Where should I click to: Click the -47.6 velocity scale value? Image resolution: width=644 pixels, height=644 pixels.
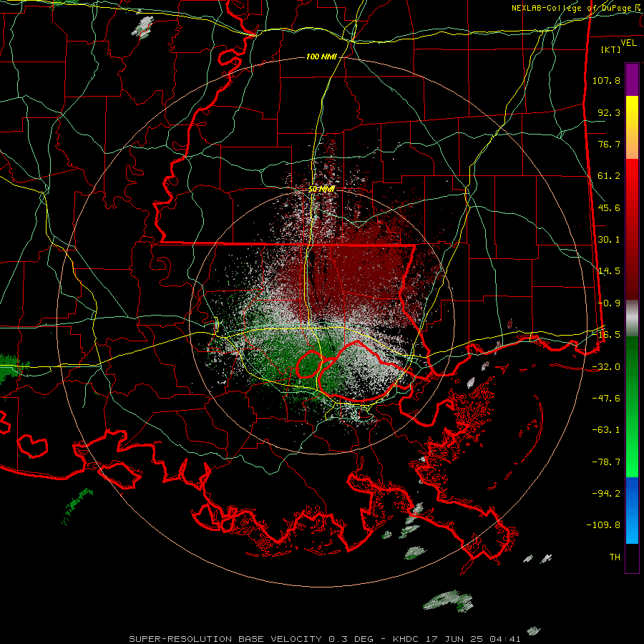point(606,399)
